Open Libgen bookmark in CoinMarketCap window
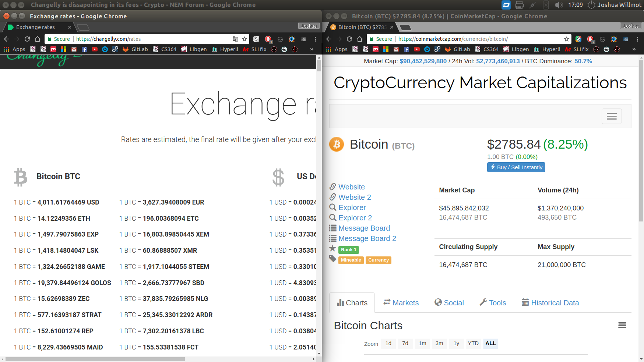This screenshot has width=644, height=362. pos(516,49)
